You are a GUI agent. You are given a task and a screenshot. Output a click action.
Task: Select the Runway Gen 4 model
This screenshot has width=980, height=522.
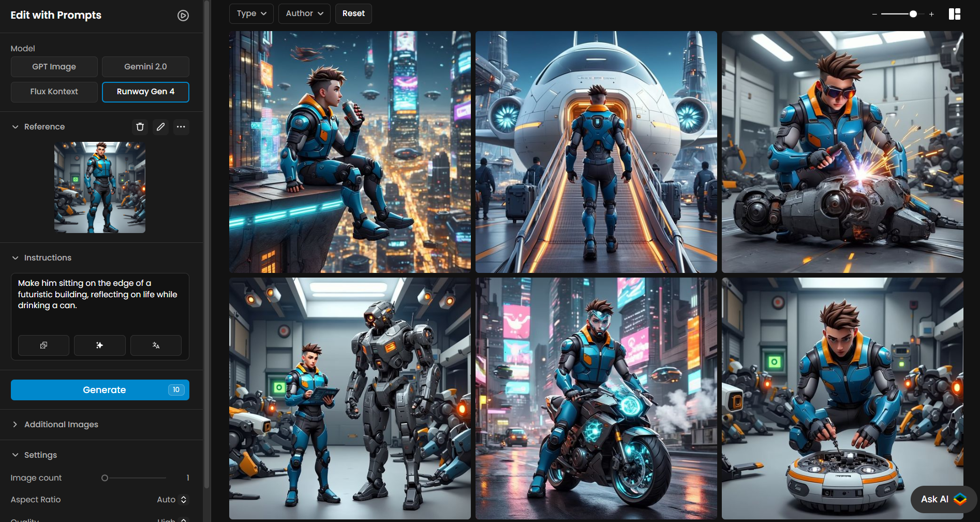[x=145, y=92]
